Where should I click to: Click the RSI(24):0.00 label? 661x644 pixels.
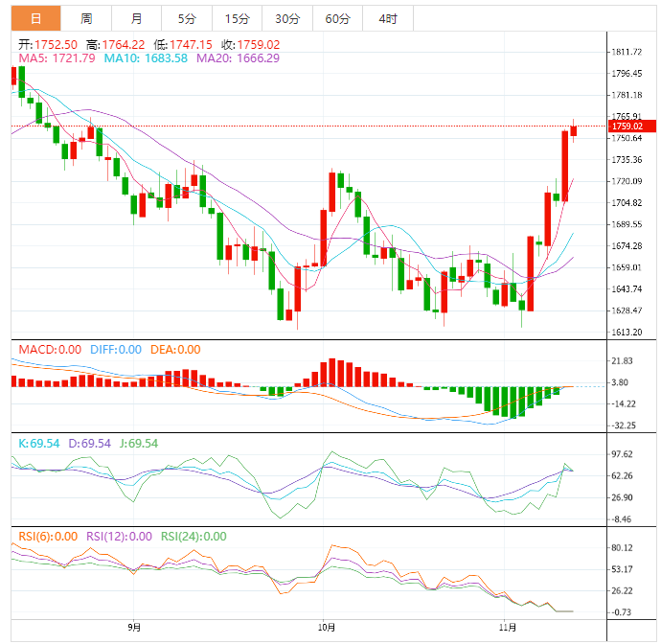194,537
